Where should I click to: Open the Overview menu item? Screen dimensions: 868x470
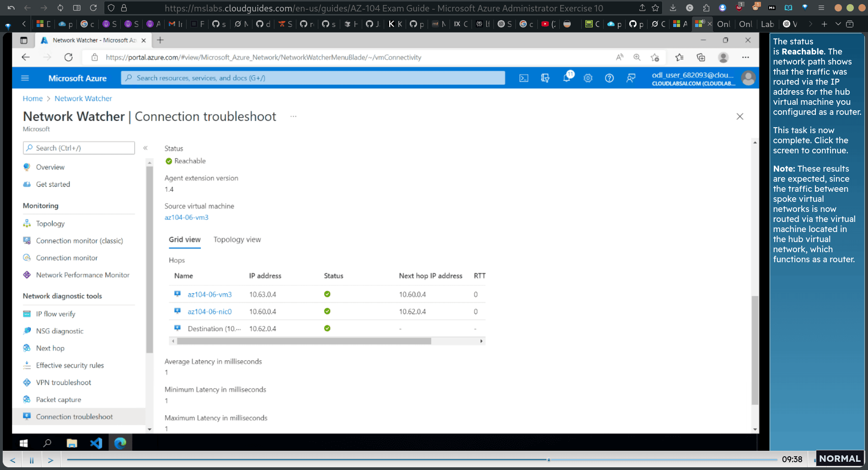pos(50,167)
